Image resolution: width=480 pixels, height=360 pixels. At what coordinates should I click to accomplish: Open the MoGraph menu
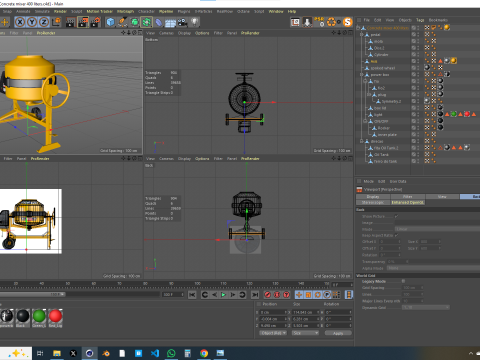tap(125, 11)
